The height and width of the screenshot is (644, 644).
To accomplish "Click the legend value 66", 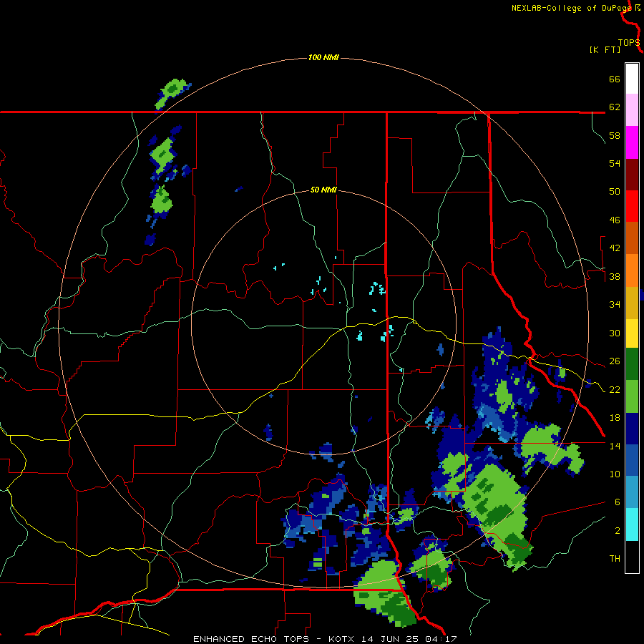I will (x=615, y=79).
